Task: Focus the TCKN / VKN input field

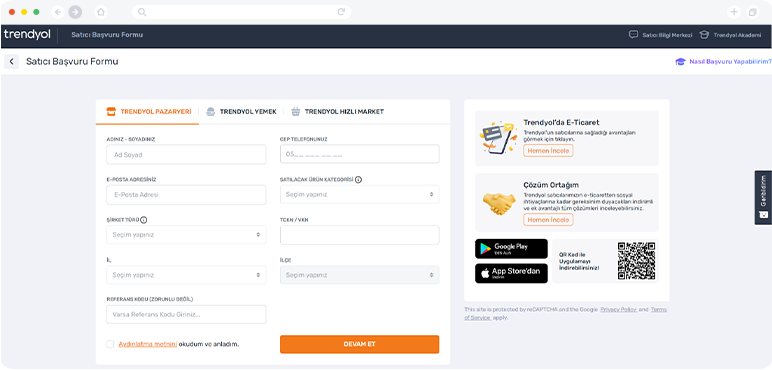Action: pos(359,235)
